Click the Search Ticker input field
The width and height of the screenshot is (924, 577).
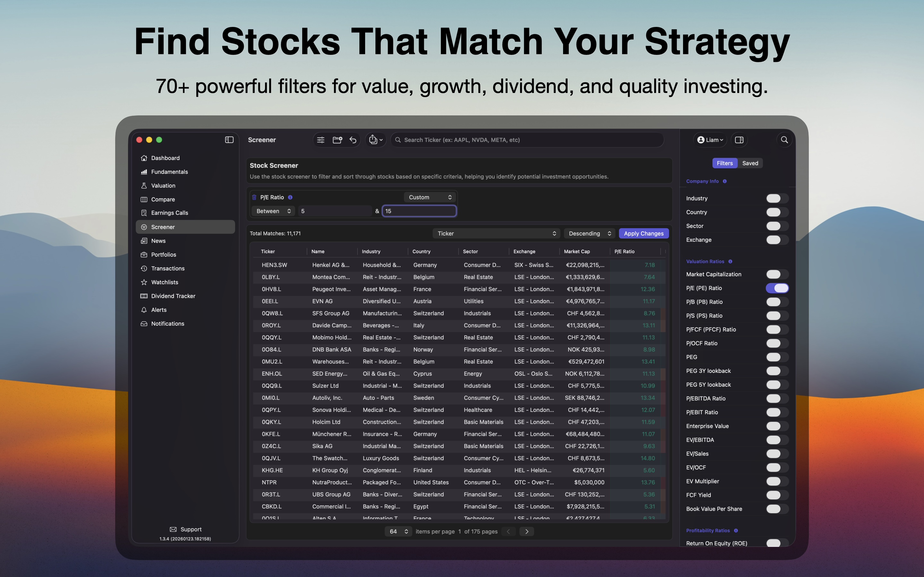[527, 140]
